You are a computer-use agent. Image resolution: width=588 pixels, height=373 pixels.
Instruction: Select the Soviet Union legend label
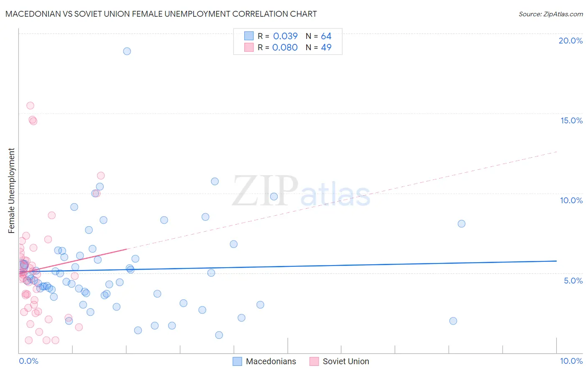346,361
